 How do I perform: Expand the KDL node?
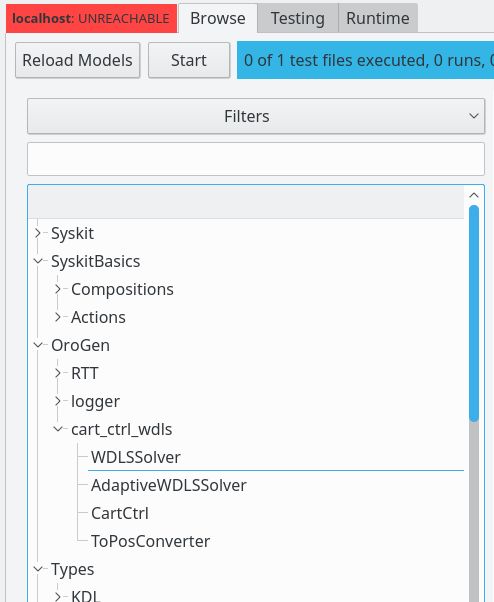[x=58, y=596]
